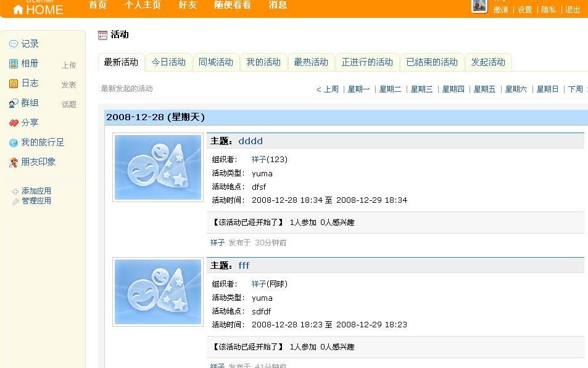Switch to the 已结束的活动 tab
This screenshot has width=588, height=368.
click(x=432, y=62)
